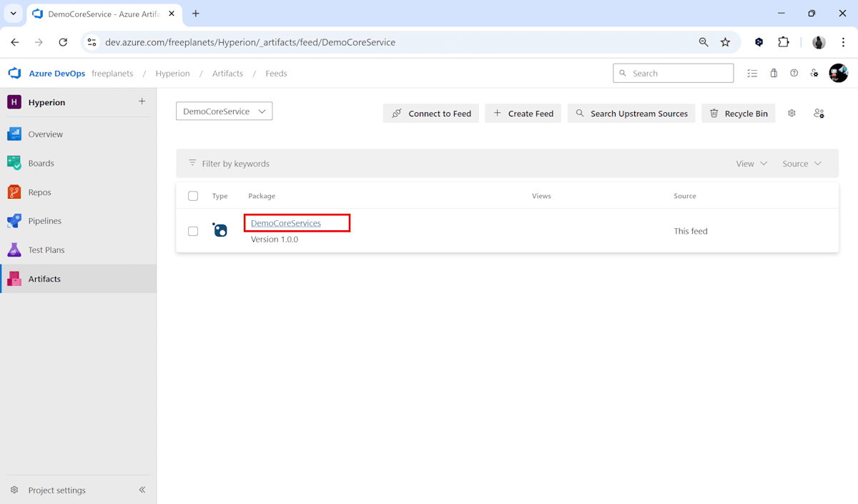Open the Recycle Bin
The width and height of the screenshot is (858, 504).
739,113
